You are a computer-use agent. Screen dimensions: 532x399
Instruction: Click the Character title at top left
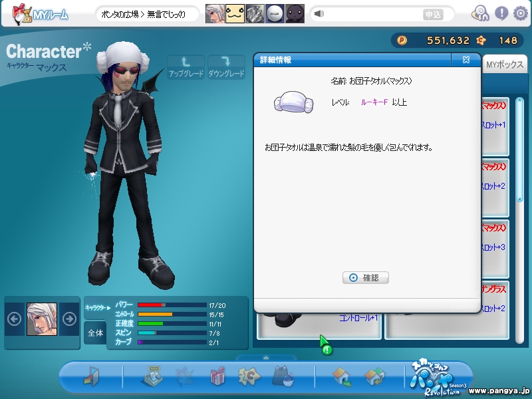click(49, 51)
